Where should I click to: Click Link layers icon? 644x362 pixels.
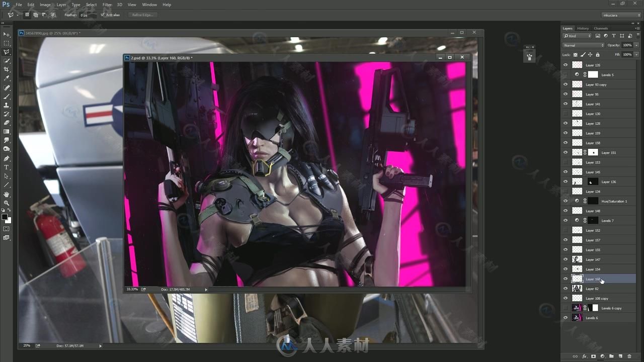click(x=576, y=356)
